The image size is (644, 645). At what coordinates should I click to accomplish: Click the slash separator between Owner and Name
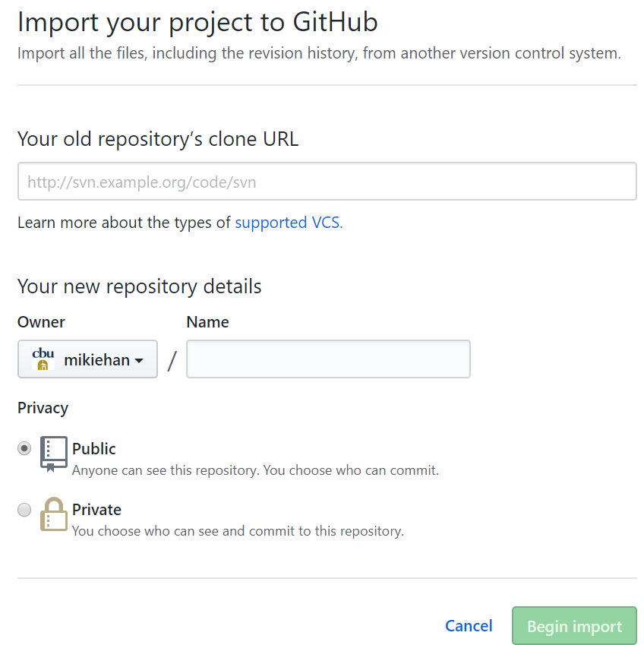(x=172, y=360)
